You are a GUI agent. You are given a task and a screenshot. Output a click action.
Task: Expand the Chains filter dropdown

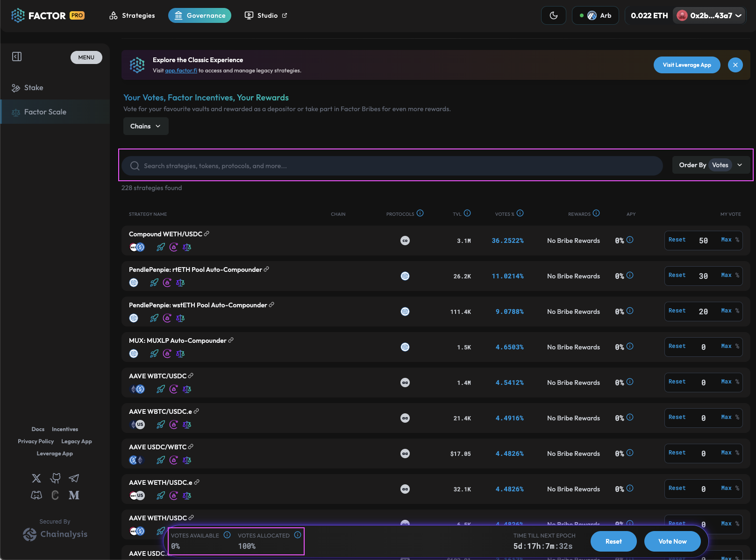pyautogui.click(x=145, y=126)
